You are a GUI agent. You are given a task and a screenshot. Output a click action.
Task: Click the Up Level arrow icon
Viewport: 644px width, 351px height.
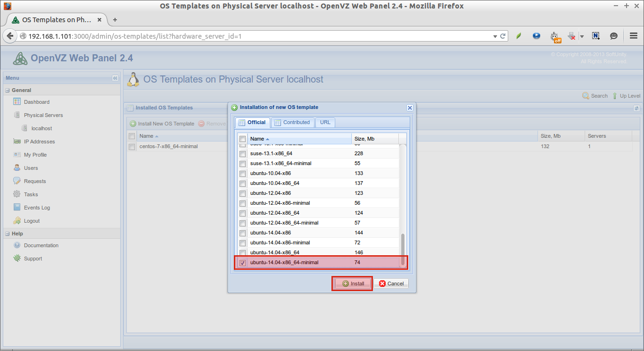(x=615, y=96)
